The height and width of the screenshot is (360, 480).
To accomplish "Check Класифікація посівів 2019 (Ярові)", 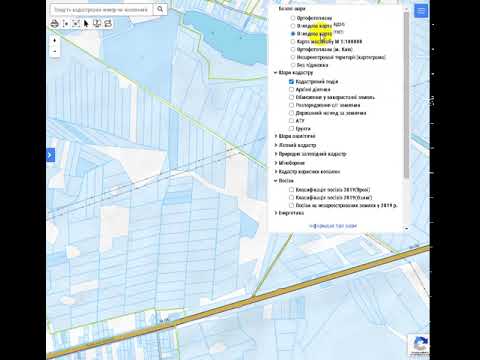I will point(291,190).
